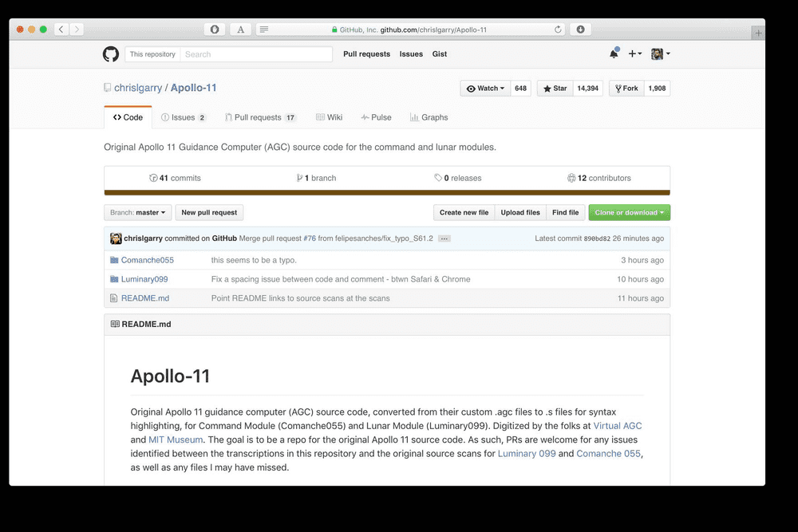
Task: View the 41 commits history
Action: tap(175, 178)
